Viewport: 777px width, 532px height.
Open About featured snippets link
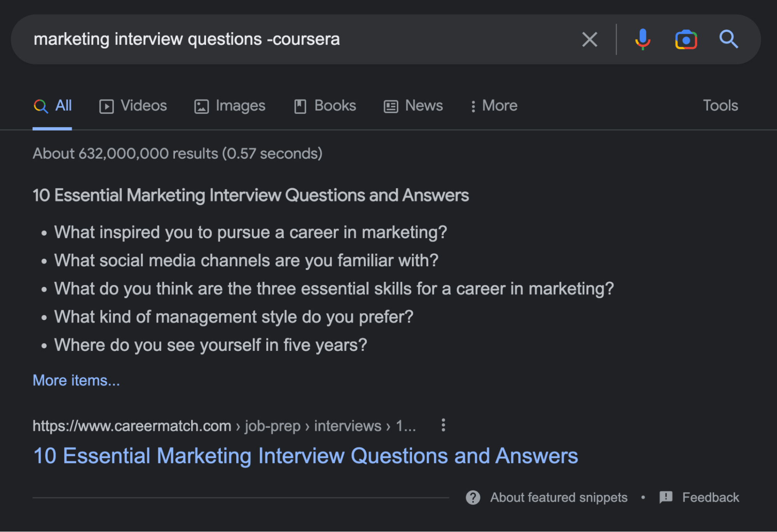tap(559, 497)
